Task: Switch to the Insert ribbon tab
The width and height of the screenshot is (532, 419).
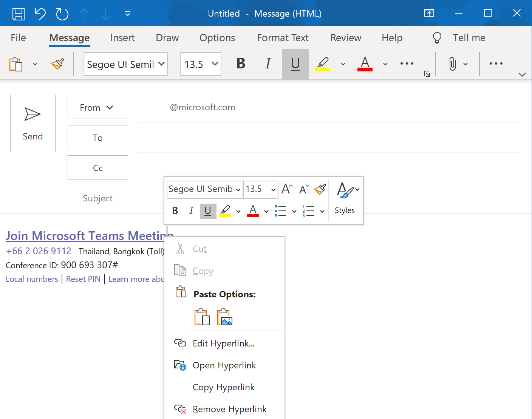Action: [122, 38]
